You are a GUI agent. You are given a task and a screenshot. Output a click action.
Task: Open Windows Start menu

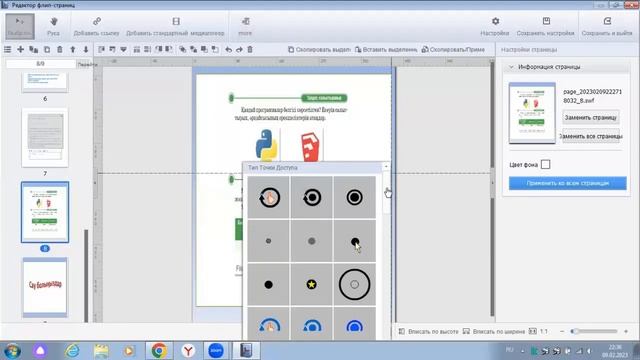point(12,351)
